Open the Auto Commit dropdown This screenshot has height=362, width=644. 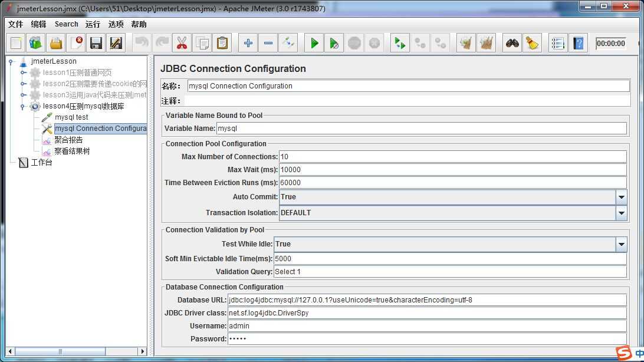[622, 197]
